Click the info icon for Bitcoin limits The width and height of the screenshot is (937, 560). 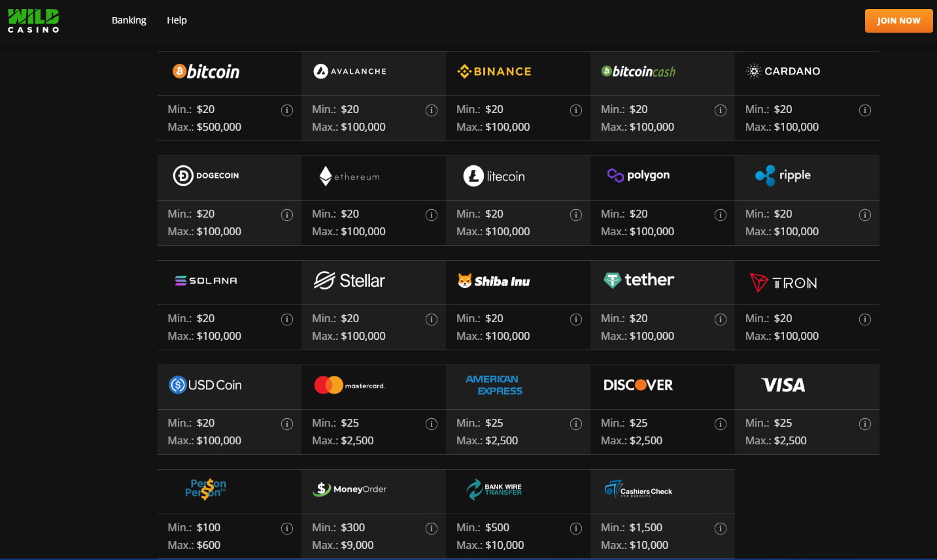tap(287, 110)
